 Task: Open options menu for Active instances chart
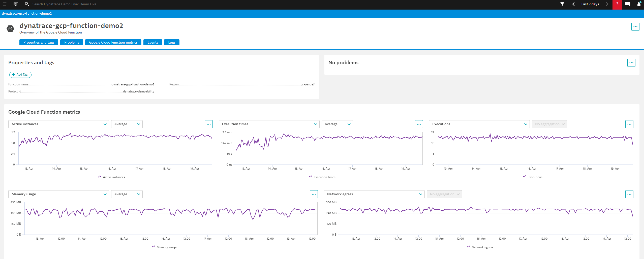click(x=209, y=124)
